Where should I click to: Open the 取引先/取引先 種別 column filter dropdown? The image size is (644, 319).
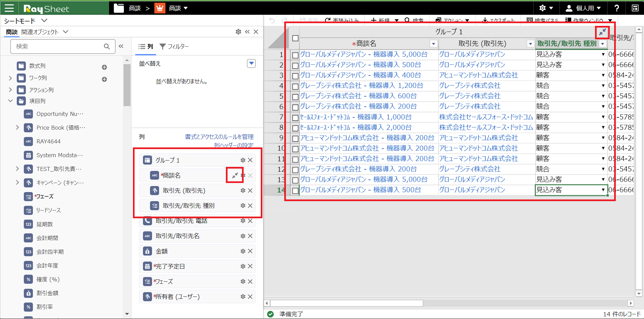pos(603,44)
